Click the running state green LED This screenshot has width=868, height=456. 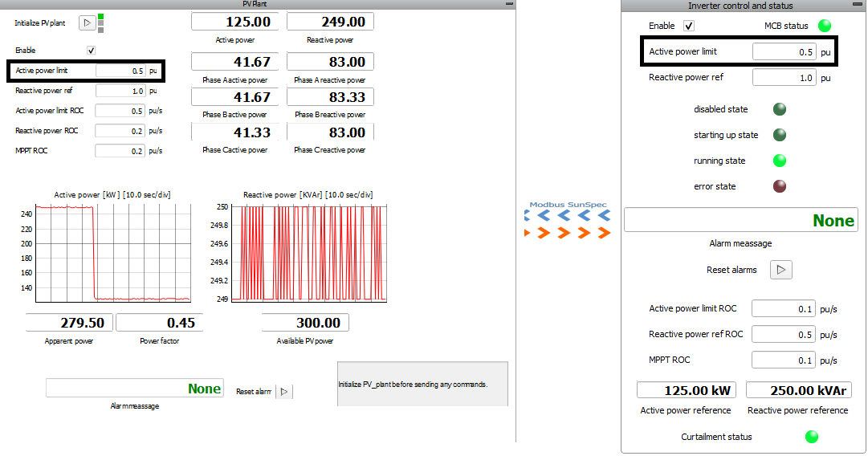coord(779,161)
